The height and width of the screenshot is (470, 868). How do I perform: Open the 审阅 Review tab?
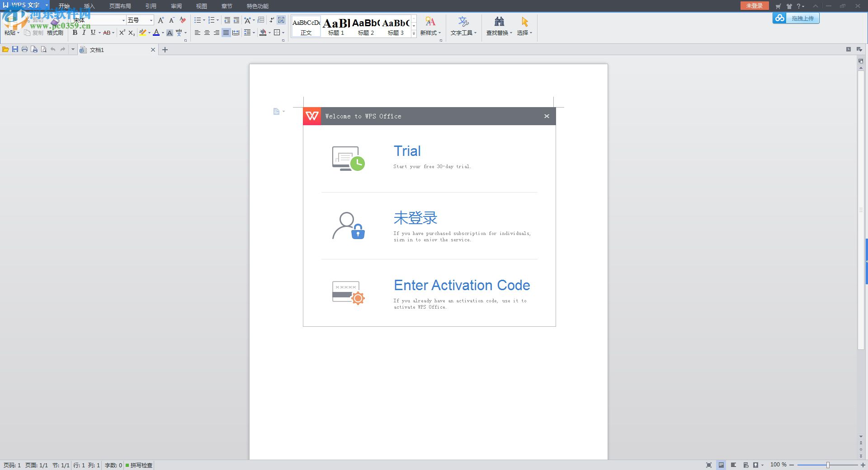point(176,6)
